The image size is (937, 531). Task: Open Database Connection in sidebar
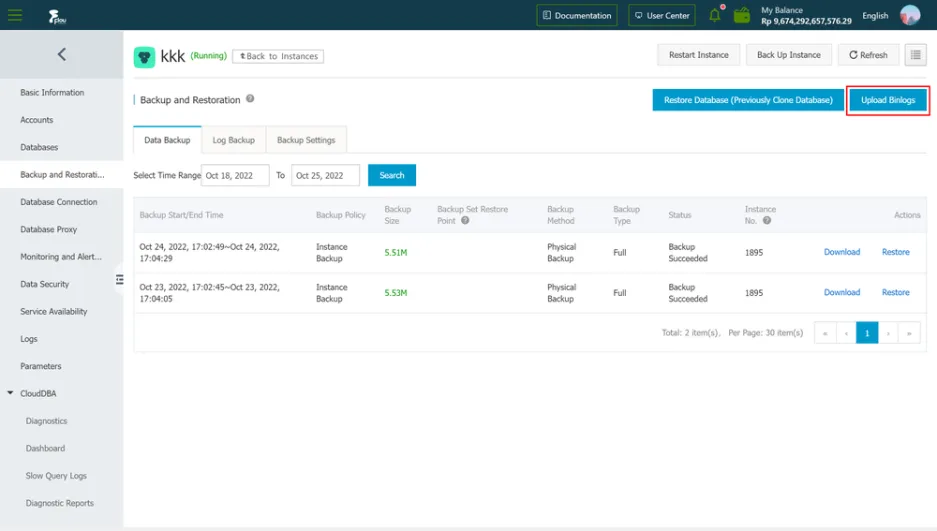pyautogui.click(x=59, y=202)
